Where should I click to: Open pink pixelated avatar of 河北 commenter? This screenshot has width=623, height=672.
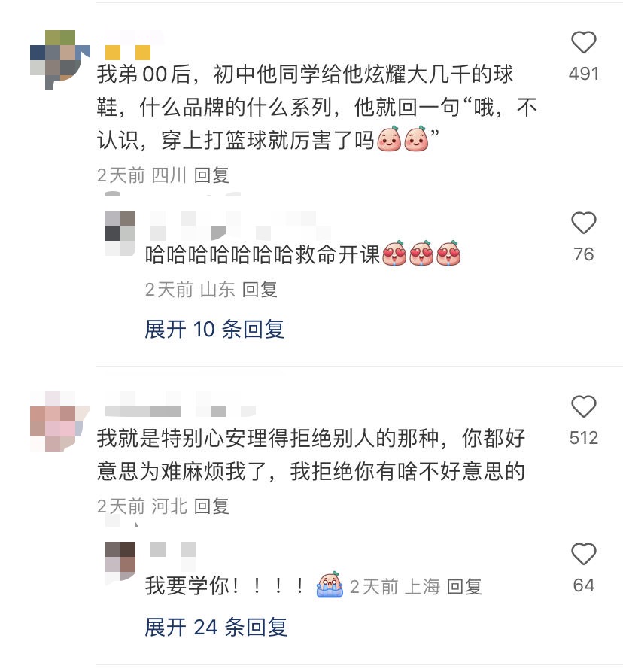click(x=60, y=421)
